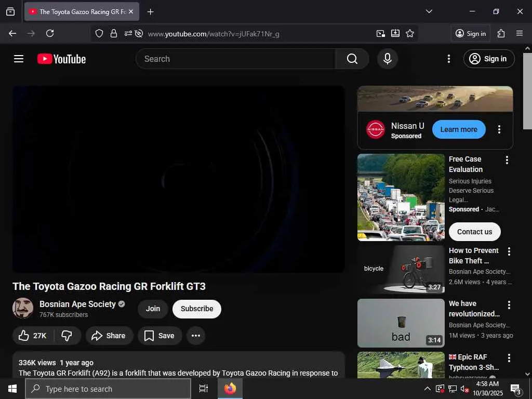532x399 pixels.
Task: Open the YouTube guide hamburger menu
Action: coord(19,59)
